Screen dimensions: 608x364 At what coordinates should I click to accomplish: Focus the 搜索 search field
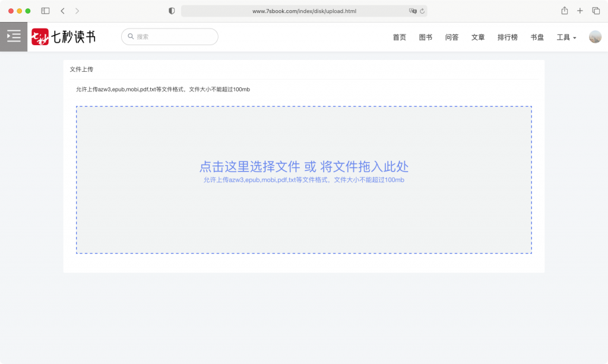tap(169, 37)
